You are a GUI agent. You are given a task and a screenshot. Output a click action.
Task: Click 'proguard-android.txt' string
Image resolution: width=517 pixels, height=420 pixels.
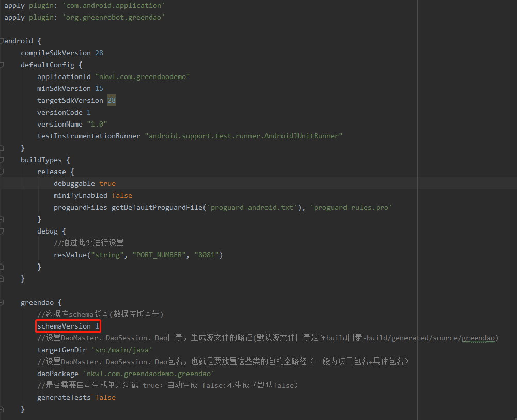(252, 207)
